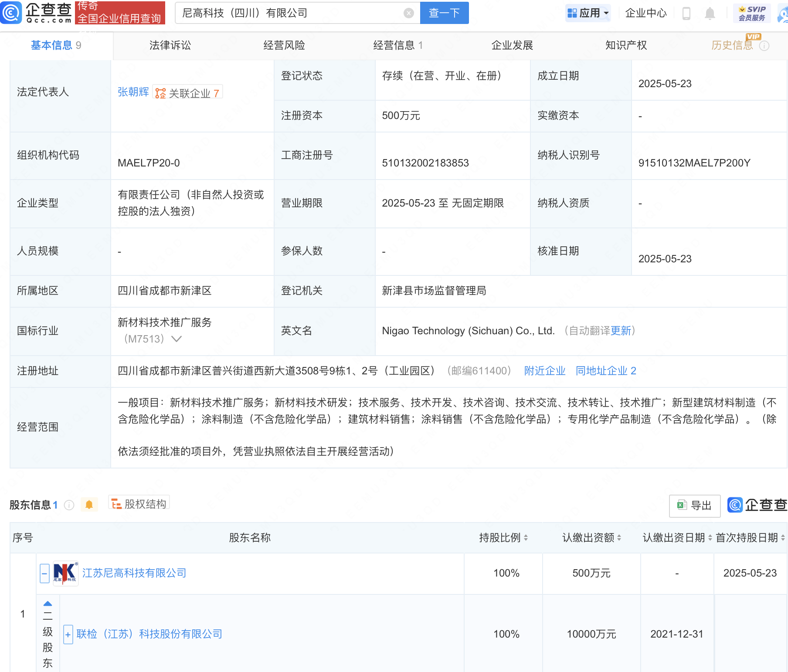Open notifications bell icon in header
Image resolution: width=788 pixels, height=672 pixels.
(710, 14)
